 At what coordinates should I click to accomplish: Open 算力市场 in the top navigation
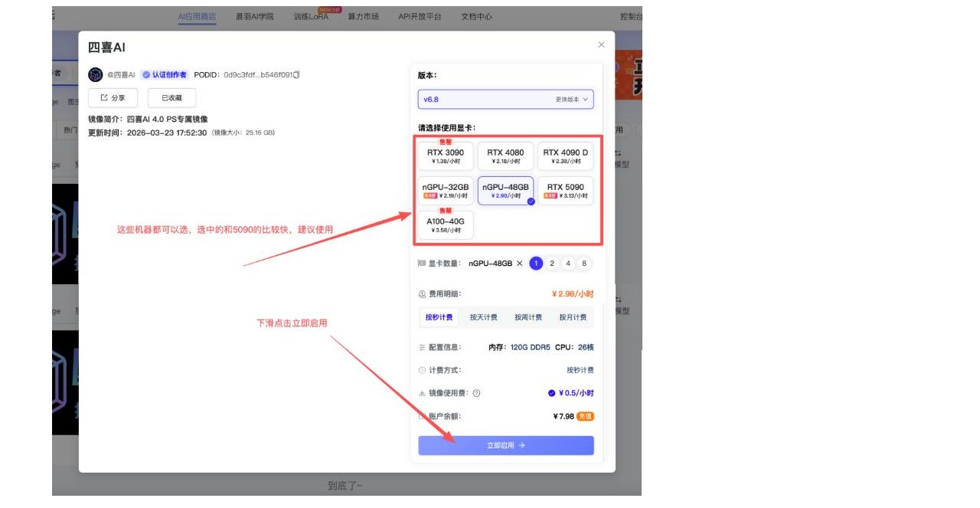coord(363,16)
